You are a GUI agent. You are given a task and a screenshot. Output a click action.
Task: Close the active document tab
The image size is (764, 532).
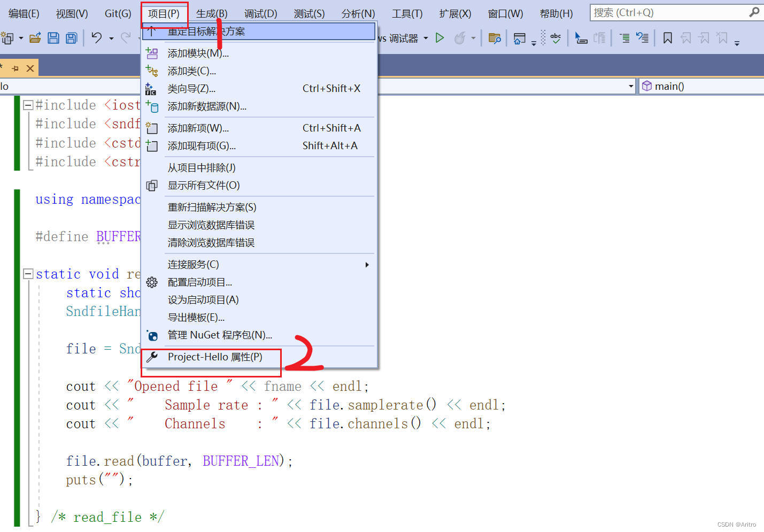(x=30, y=68)
